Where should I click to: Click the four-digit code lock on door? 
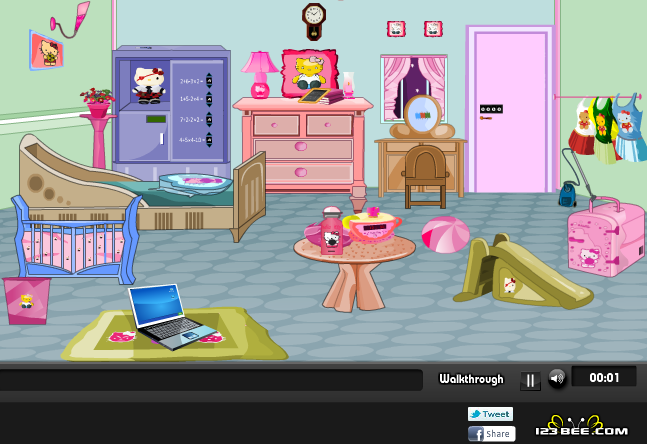[491, 109]
